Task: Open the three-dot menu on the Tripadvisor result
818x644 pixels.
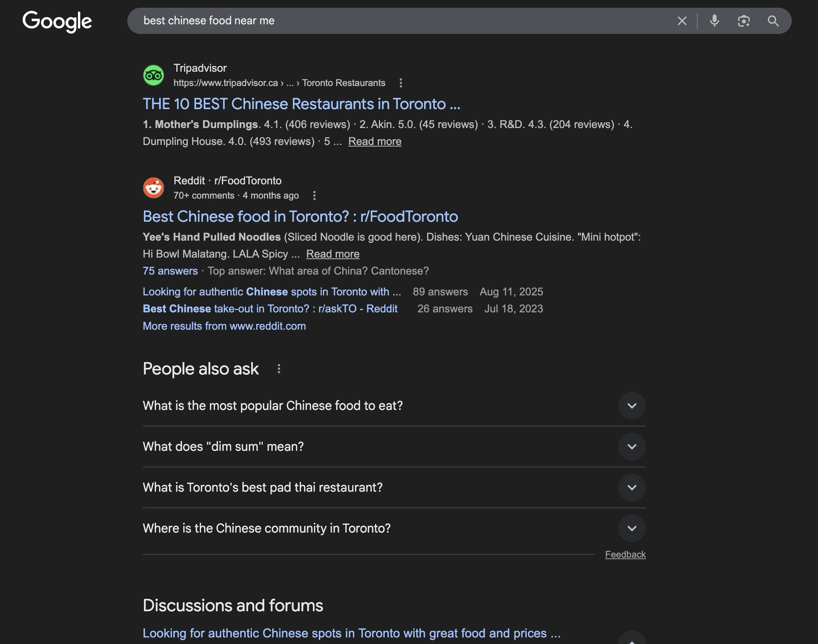Action: coord(401,83)
